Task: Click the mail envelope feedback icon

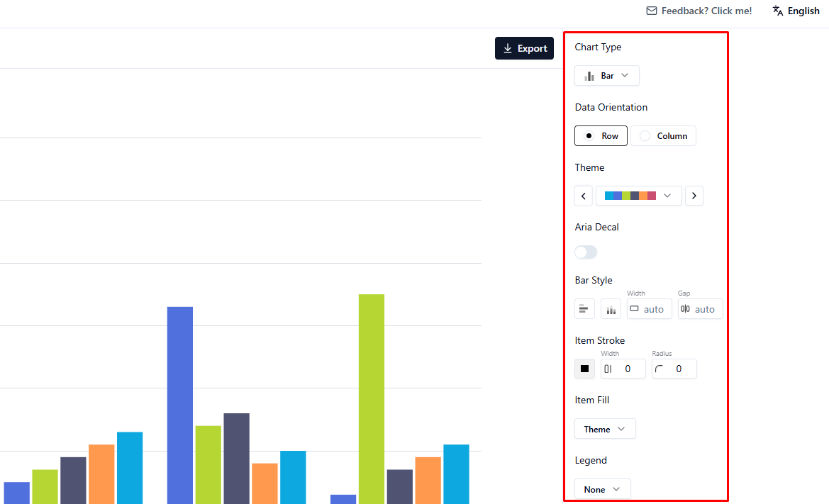Action: (x=651, y=11)
